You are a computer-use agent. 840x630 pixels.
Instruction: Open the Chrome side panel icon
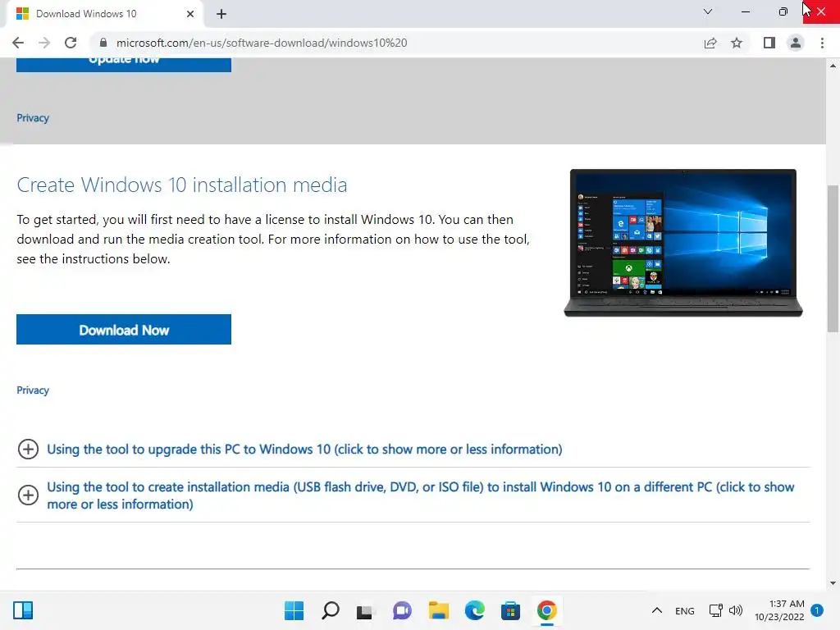(769, 43)
